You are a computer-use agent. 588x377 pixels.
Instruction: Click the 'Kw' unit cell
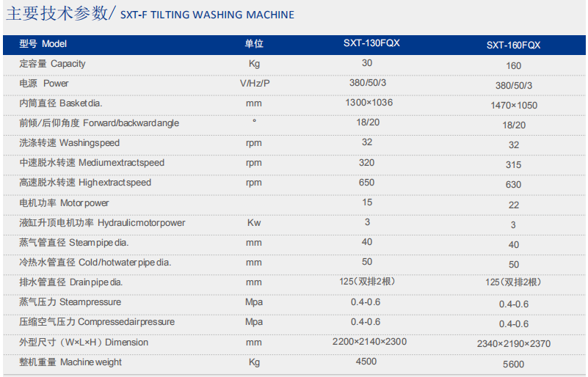click(254, 222)
